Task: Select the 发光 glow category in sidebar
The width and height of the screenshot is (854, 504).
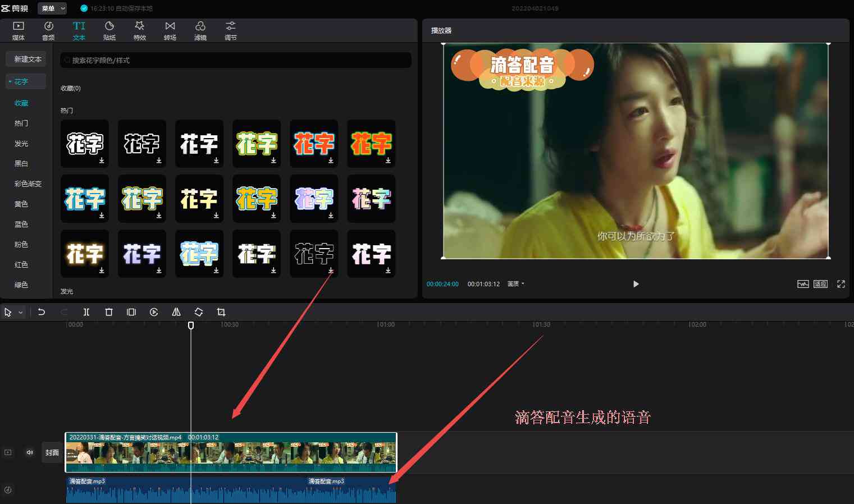Action: pyautogui.click(x=21, y=144)
